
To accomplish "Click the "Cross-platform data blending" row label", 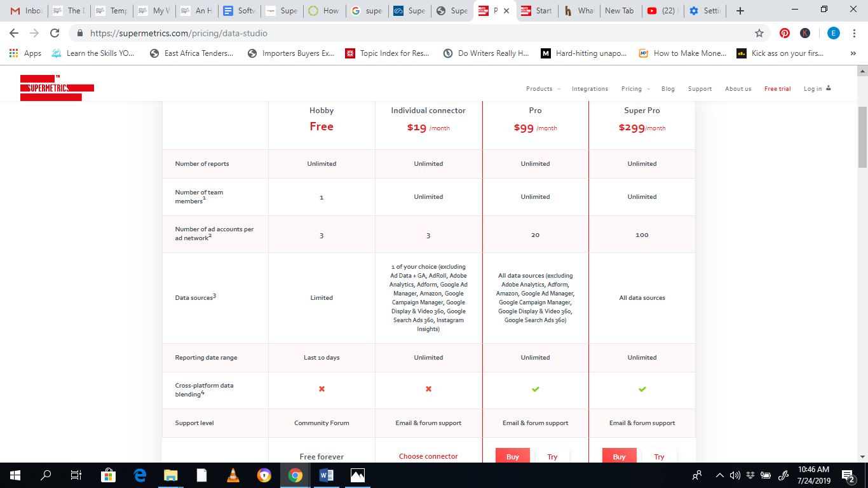I will 205,390.
